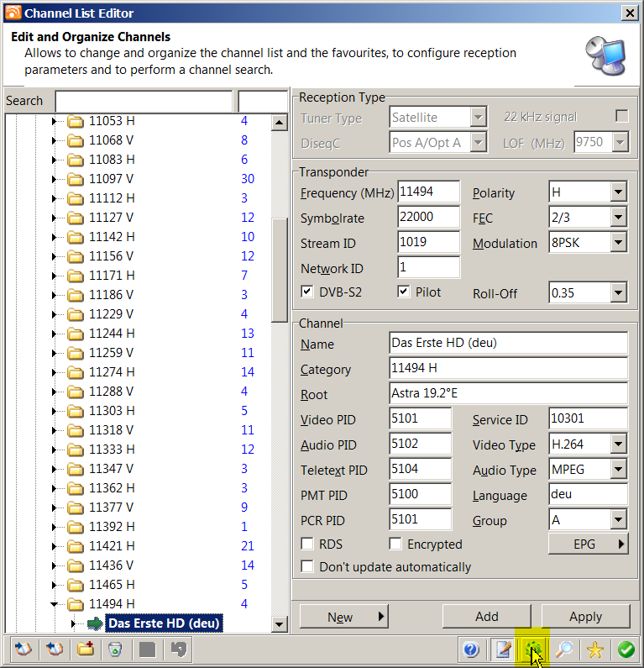Screen dimensions: 644x668
Task: Enable Don't update automatically
Action: point(307,567)
